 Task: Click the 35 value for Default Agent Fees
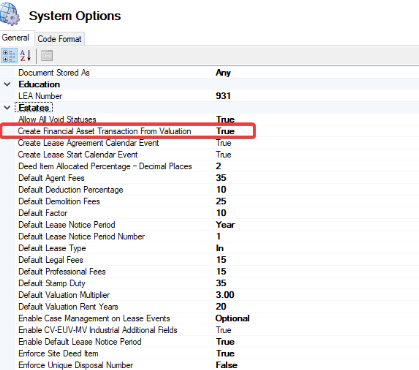click(x=221, y=178)
